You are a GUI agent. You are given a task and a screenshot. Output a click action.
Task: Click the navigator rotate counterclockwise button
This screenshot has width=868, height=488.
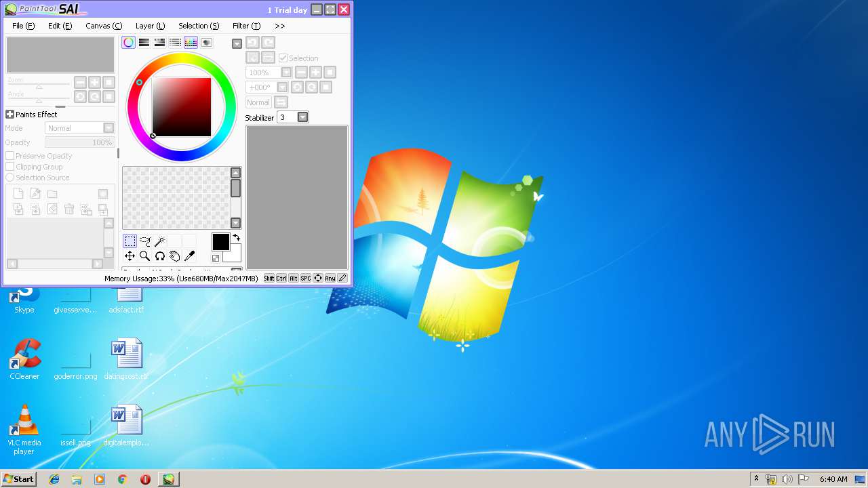click(x=80, y=97)
